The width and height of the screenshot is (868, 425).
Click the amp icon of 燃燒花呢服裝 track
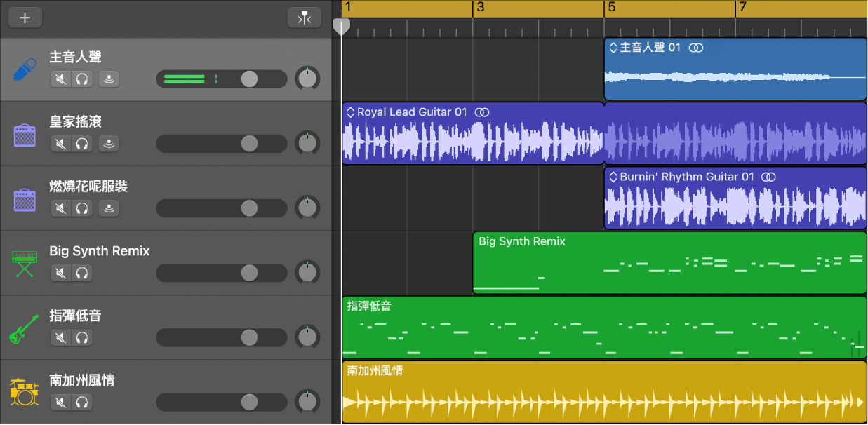point(25,199)
